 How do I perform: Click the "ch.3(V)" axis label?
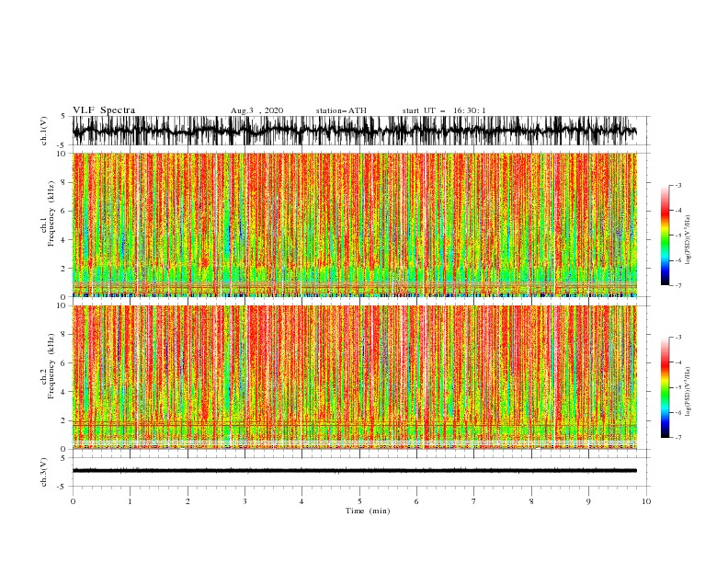pos(44,472)
